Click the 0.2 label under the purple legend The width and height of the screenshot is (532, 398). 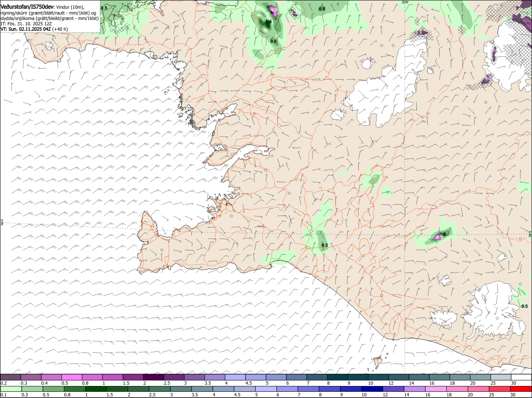[x=3, y=383]
